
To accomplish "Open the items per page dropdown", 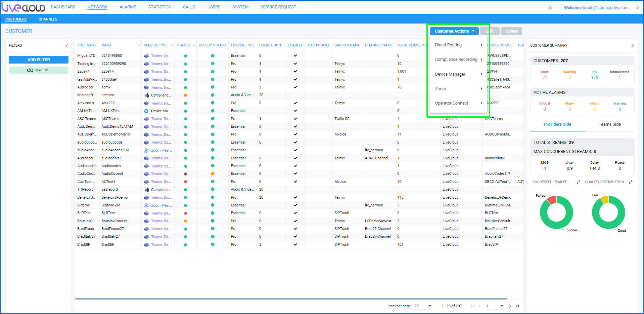I will [423, 306].
